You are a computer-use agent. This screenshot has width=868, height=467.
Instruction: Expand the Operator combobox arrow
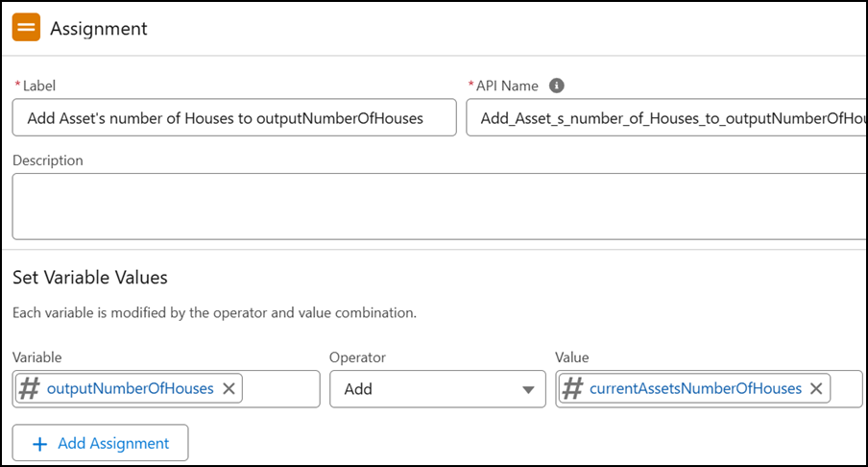tap(528, 390)
